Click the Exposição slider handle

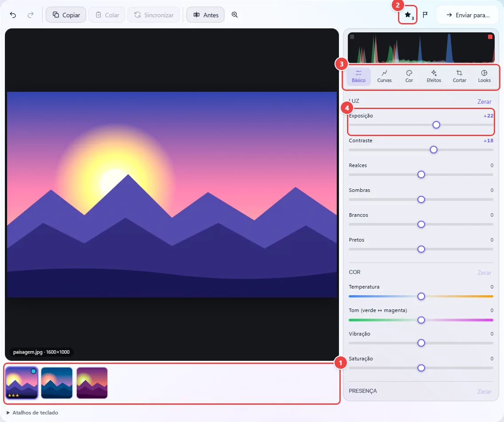tap(436, 125)
